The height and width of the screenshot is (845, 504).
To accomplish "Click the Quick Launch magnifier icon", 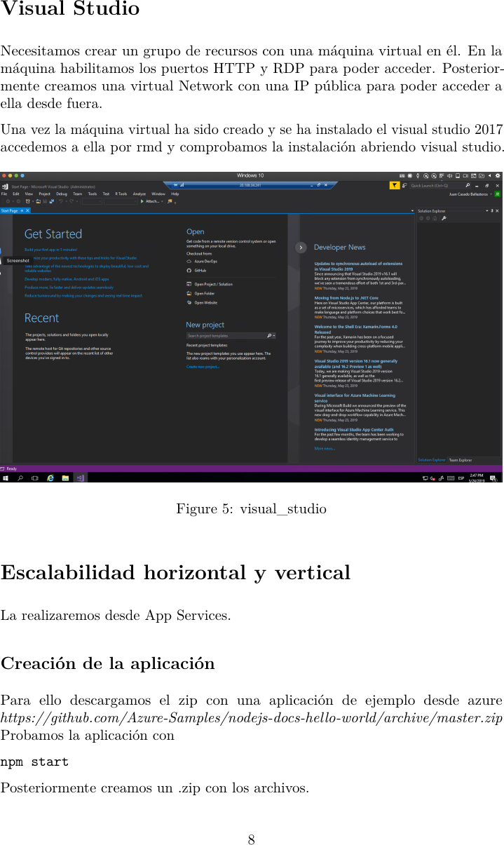I will pos(468,185).
